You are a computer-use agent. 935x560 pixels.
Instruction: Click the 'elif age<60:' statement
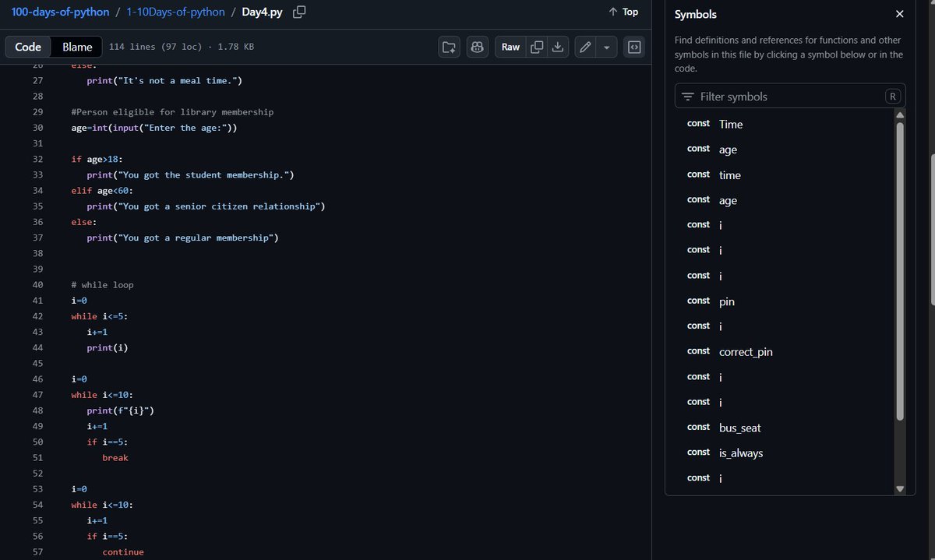pyautogui.click(x=102, y=191)
